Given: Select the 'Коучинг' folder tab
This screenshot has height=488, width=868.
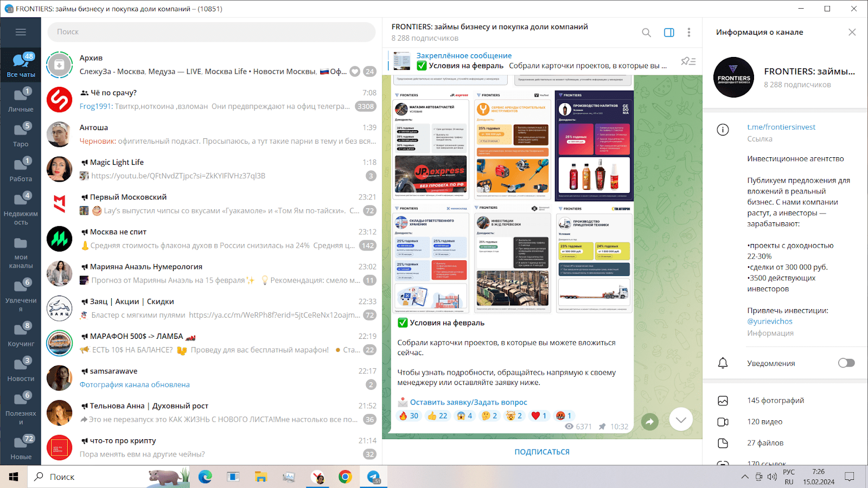Looking at the screenshot, I should (x=21, y=335).
